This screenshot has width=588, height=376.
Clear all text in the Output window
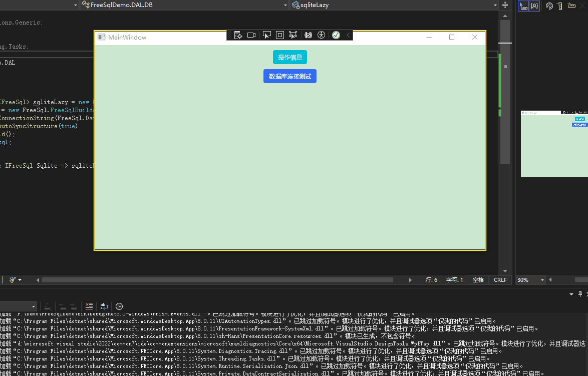[x=89, y=306]
